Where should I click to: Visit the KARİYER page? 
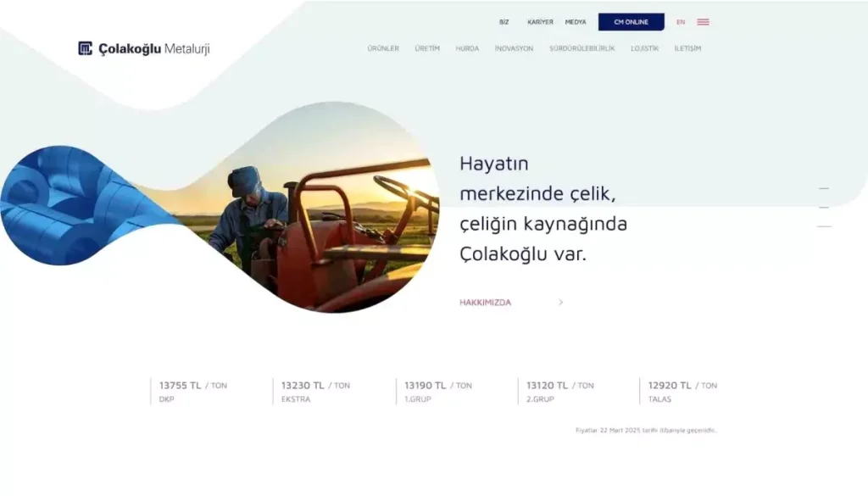coord(542,22)
